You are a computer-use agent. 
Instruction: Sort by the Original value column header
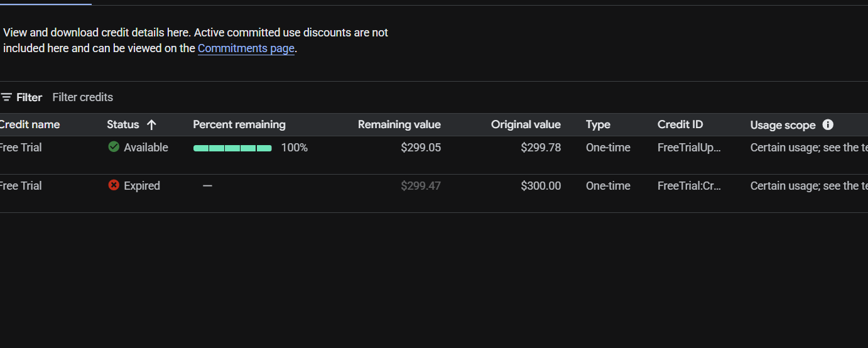pos(526,124)
